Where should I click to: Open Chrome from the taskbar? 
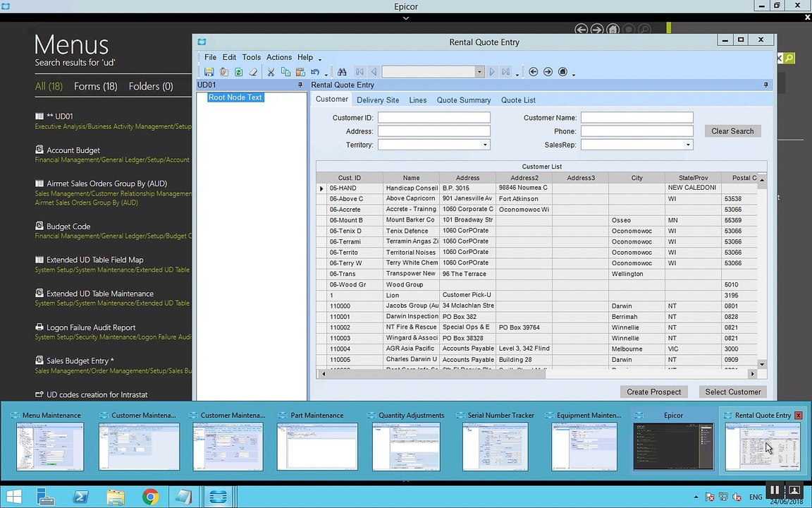tap(150, 497)
